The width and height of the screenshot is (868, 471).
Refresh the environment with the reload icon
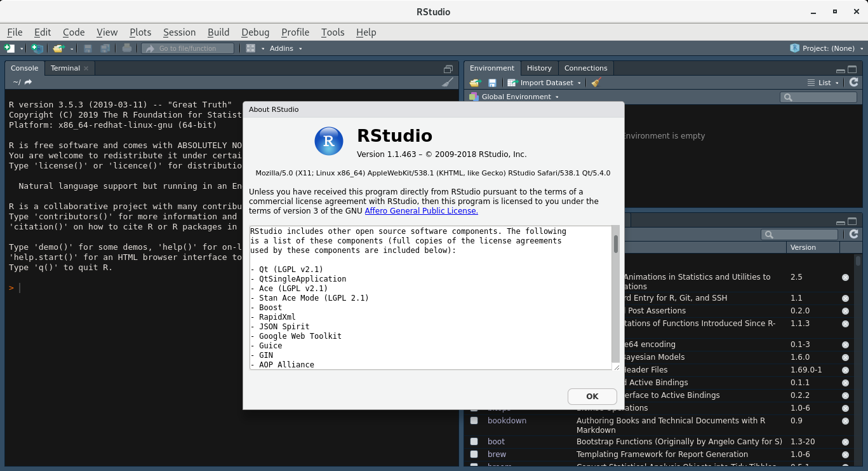[854, 82]
